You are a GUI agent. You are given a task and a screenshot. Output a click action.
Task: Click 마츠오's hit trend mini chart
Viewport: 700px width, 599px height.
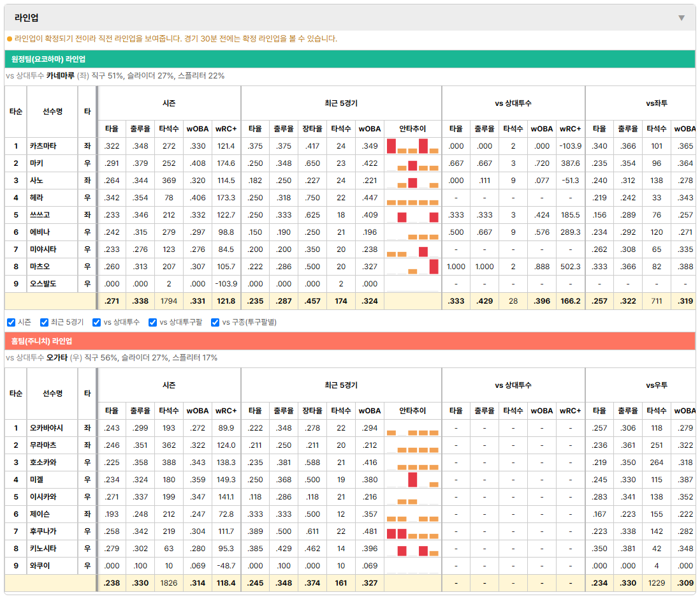[412, 267]
